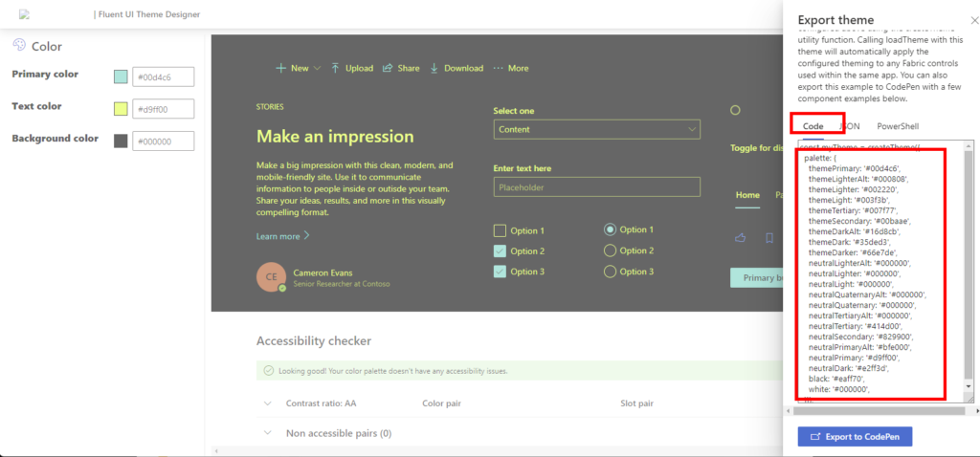Click the themeDarker code line
Image resolution: width=980 pixels, height=457 pixels.
853,252
